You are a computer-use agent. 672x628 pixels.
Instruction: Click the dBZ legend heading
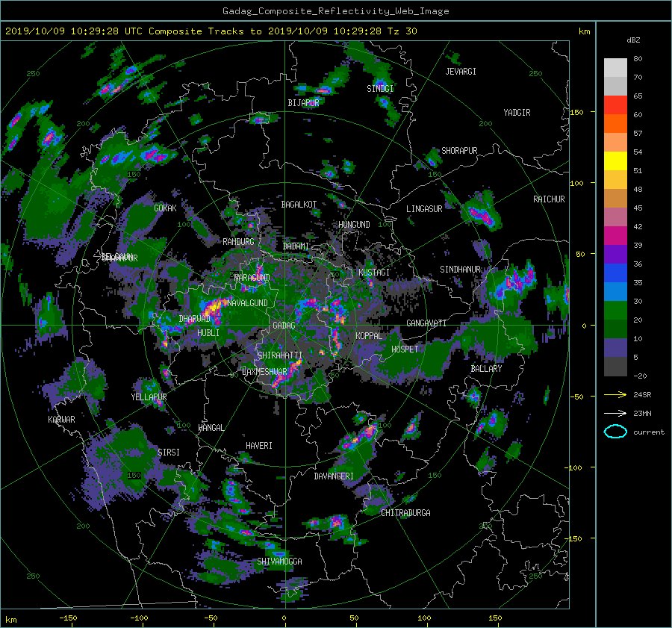[633, 40]
